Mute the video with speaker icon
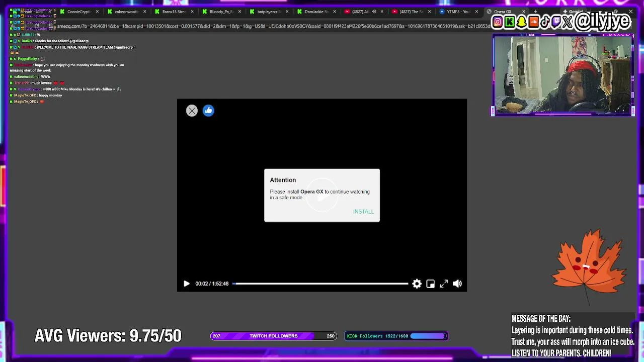 pos(457,284)
